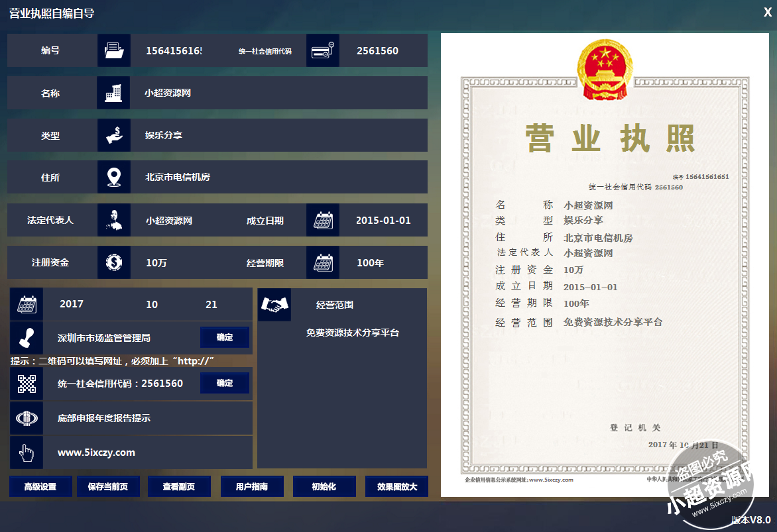Image resolution: width=777 pixels, height=532 pixels.
Task: Edit the 类型 field 娱乐分享
Action: click(278, 135)
